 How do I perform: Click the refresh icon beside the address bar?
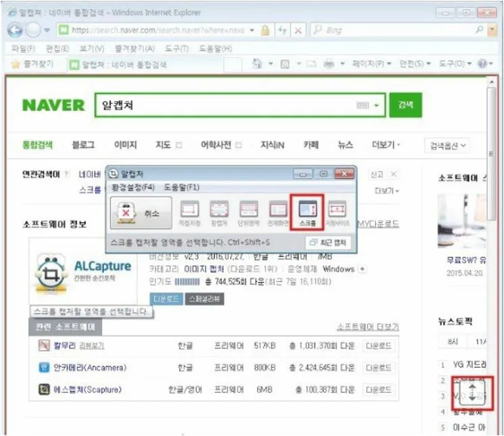click(x=282, y=30)
